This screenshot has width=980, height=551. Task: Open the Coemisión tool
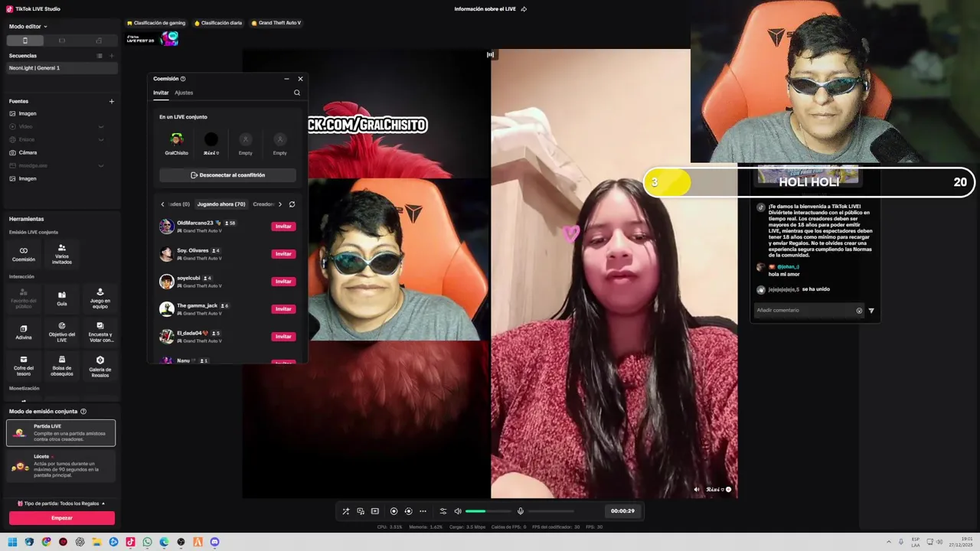[24, 254]
